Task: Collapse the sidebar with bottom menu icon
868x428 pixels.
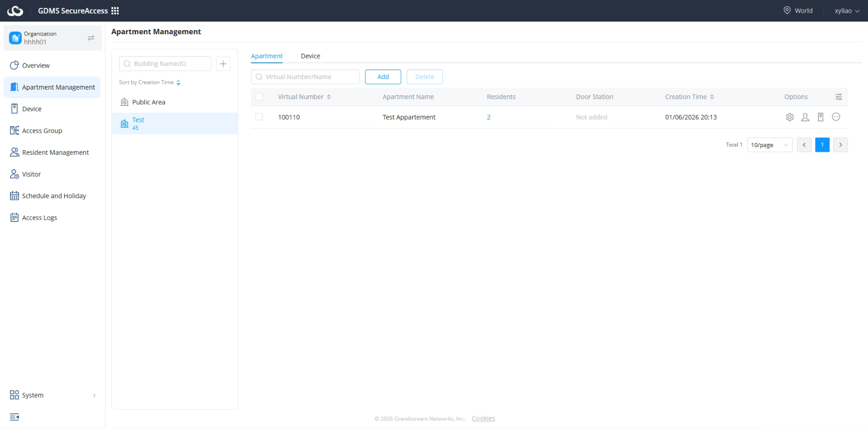Action: coord(14,417)
